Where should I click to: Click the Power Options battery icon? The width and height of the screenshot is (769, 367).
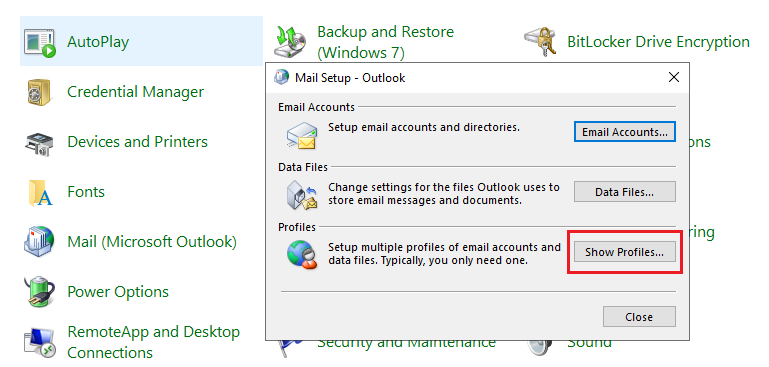tap(39, 291)
